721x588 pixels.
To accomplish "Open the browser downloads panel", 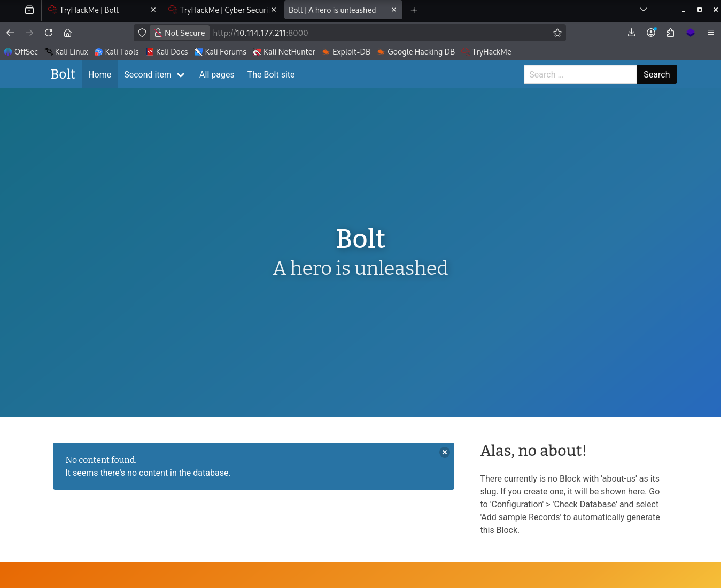I will coord(631,33).
